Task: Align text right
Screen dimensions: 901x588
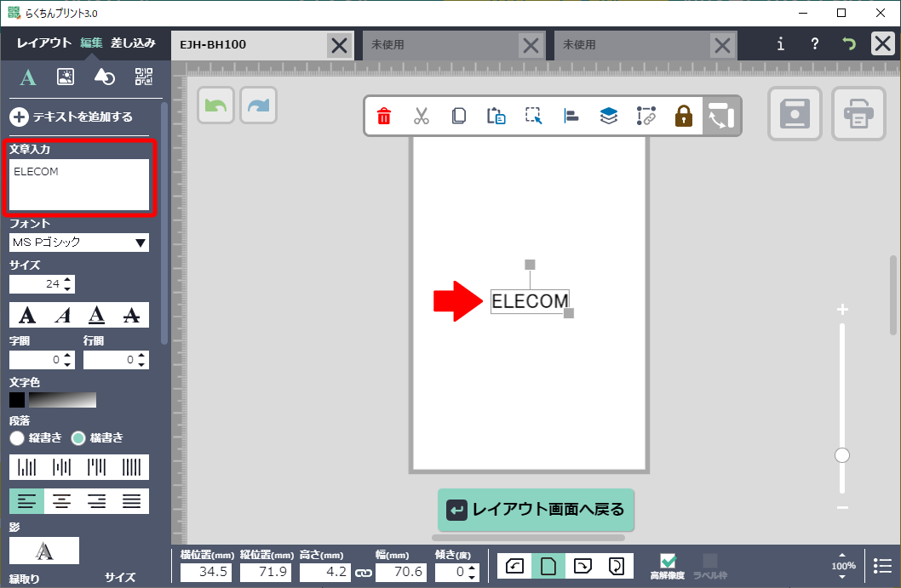Action: pyautogui.click(x=96, y=501)
